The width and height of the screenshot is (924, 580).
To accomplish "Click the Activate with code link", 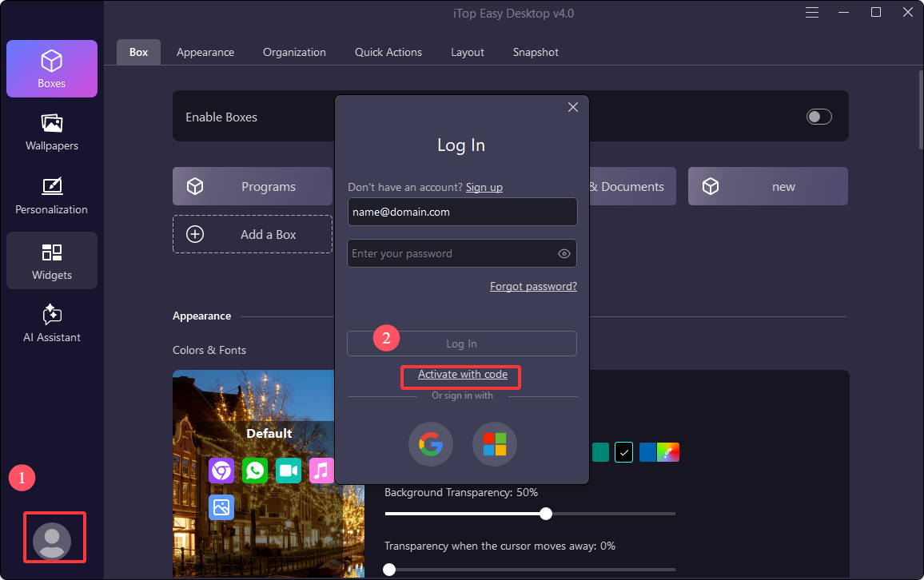I will pos(463,375).
